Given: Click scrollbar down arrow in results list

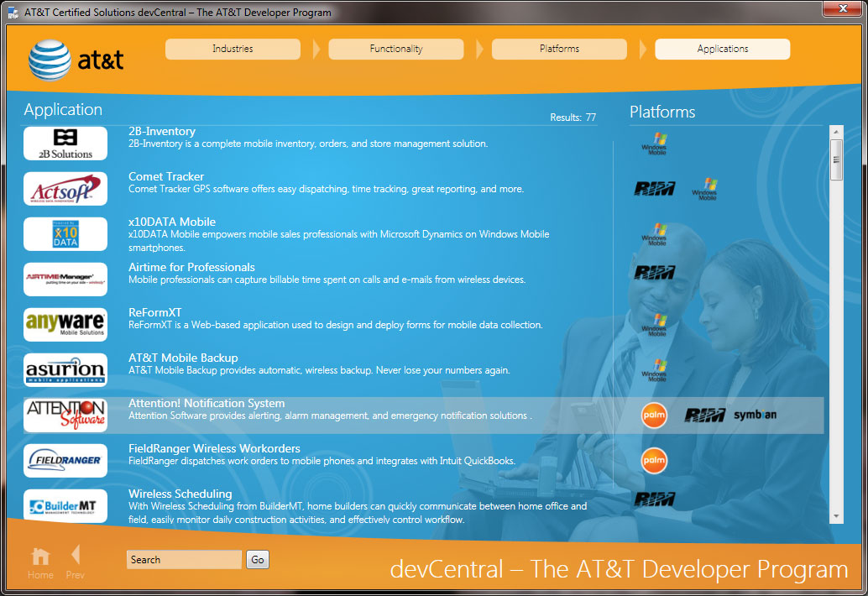Looking at the screenshot, I should (836, 516).
